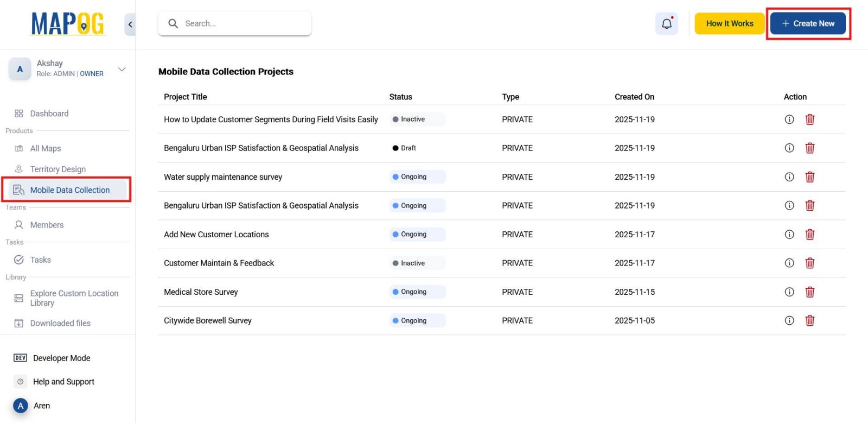Click Mobile Data Collection Projects heading

pos(226,72)
